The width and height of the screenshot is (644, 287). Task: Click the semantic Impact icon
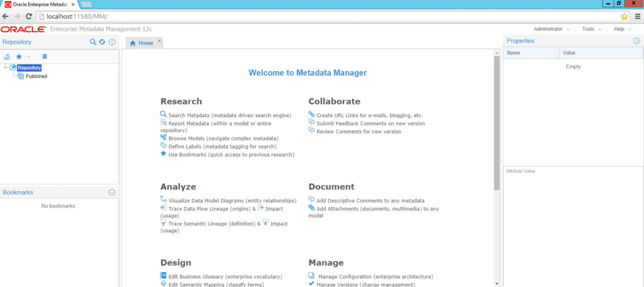coord(265,223)
